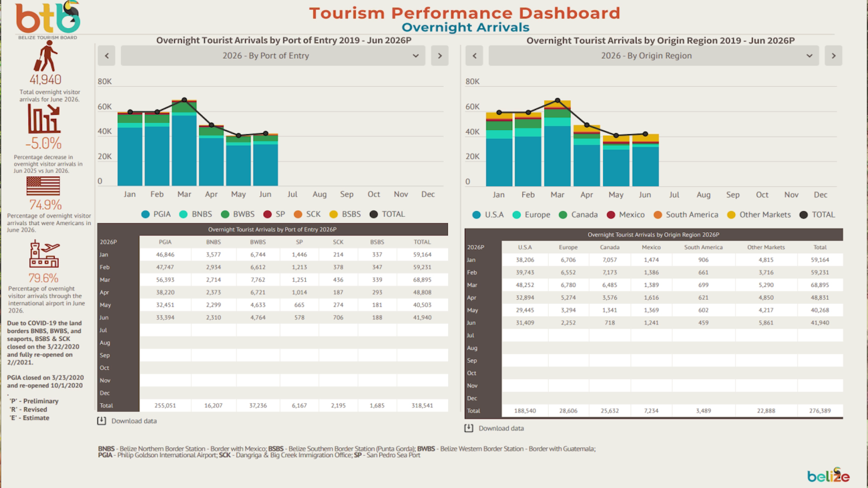Toggle Canada legend series

578,215
